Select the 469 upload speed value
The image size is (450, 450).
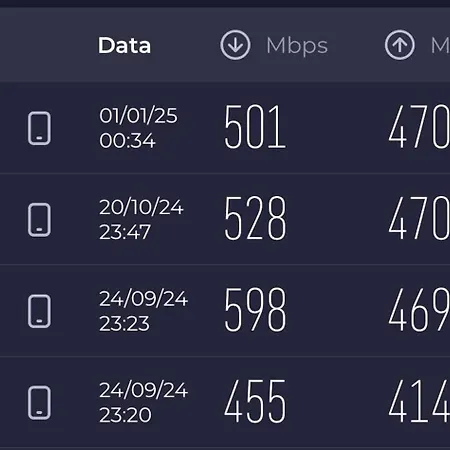(x=419, y=310)
